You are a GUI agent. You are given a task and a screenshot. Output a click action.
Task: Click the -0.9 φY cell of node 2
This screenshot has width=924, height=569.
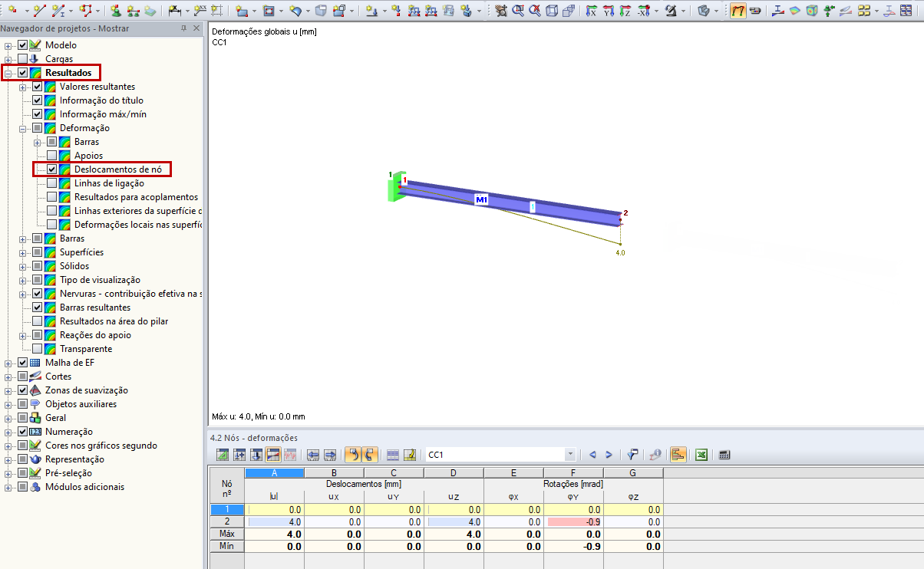pyautogui.click(x=573, y=521)
